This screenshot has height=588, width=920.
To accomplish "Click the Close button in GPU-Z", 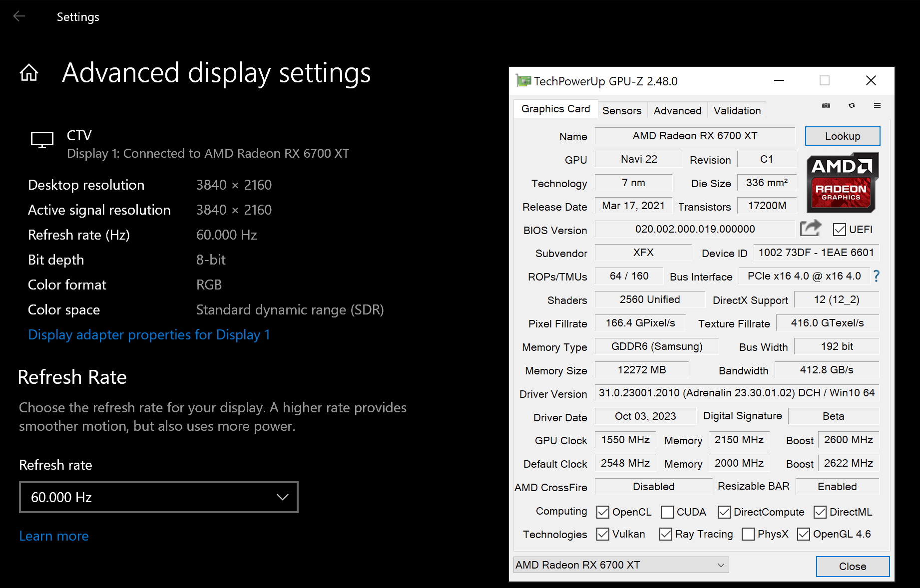I will [853, 567].
